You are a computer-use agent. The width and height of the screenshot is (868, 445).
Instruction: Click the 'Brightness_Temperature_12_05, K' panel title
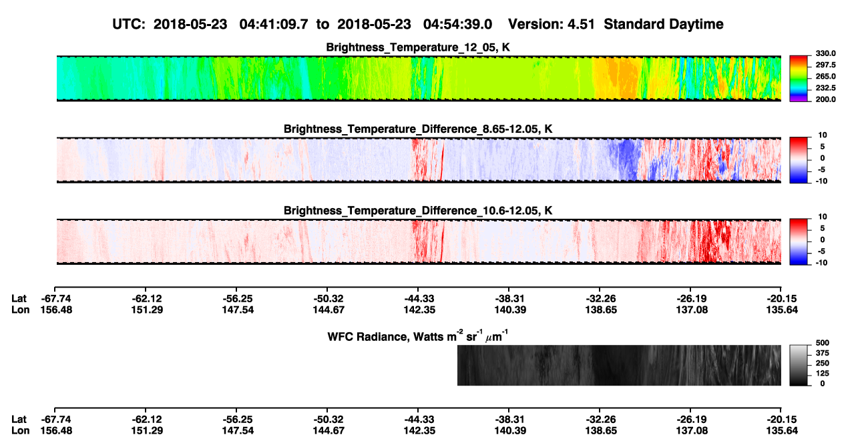tap(418, 47)
